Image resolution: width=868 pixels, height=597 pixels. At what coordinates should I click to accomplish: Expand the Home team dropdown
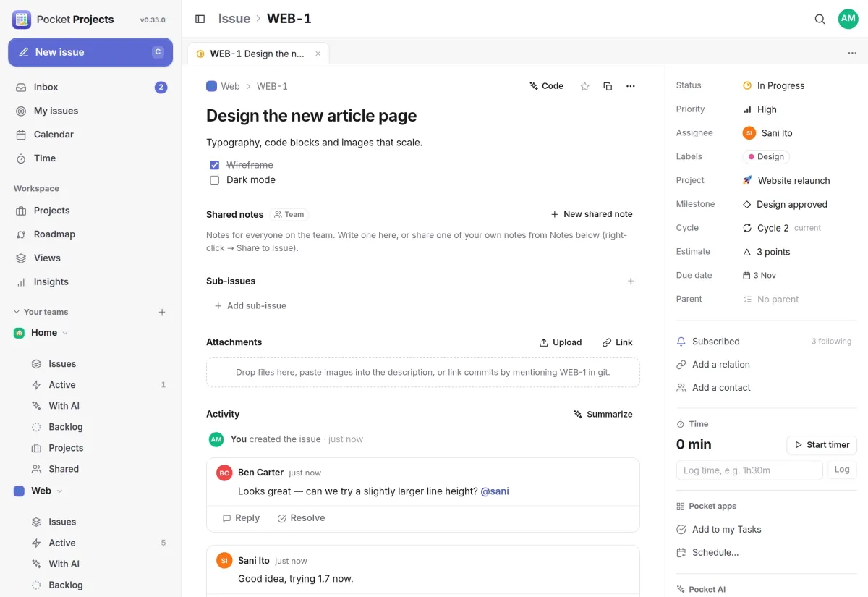[65, 333]
